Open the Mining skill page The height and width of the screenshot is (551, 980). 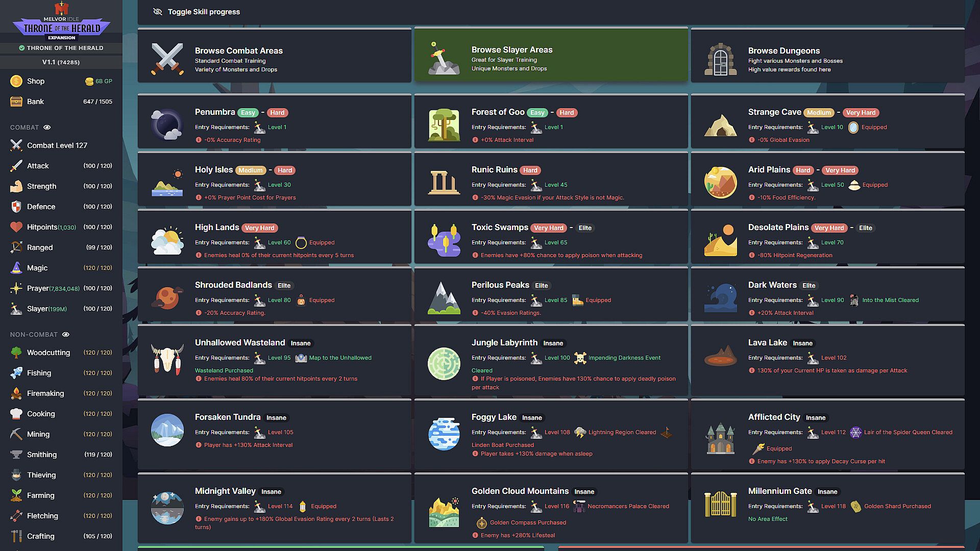tap(38, 434)
